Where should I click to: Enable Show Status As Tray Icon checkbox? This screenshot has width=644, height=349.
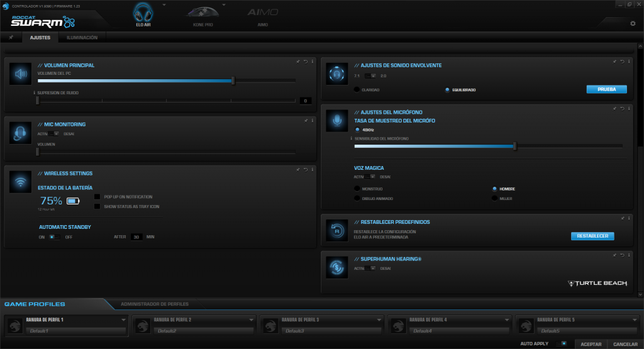click(x=97, y=206)
